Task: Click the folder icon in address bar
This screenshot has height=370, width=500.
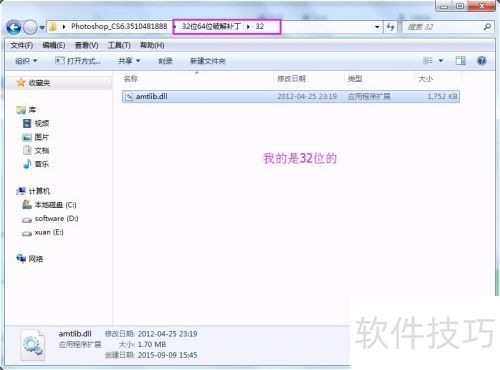Action: 53,27
